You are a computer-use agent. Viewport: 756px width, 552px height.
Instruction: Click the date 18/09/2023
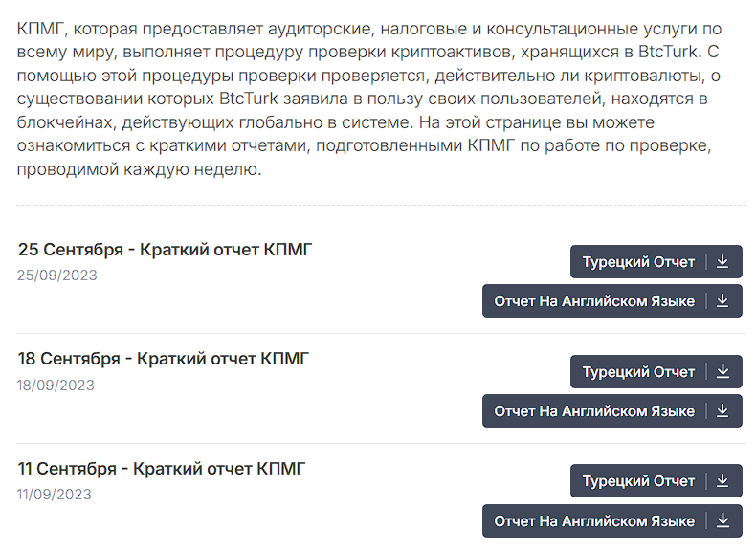pos(56,386)
